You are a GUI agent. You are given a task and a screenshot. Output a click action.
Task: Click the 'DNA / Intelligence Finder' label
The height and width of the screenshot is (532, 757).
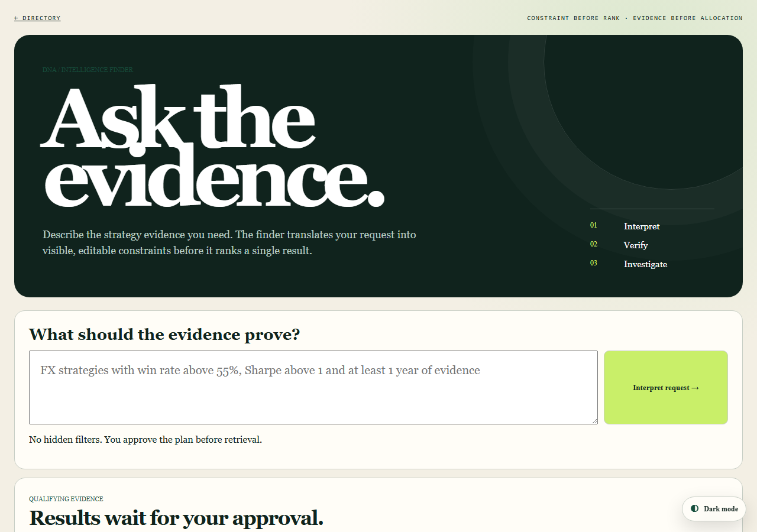(x=88, y=70)
